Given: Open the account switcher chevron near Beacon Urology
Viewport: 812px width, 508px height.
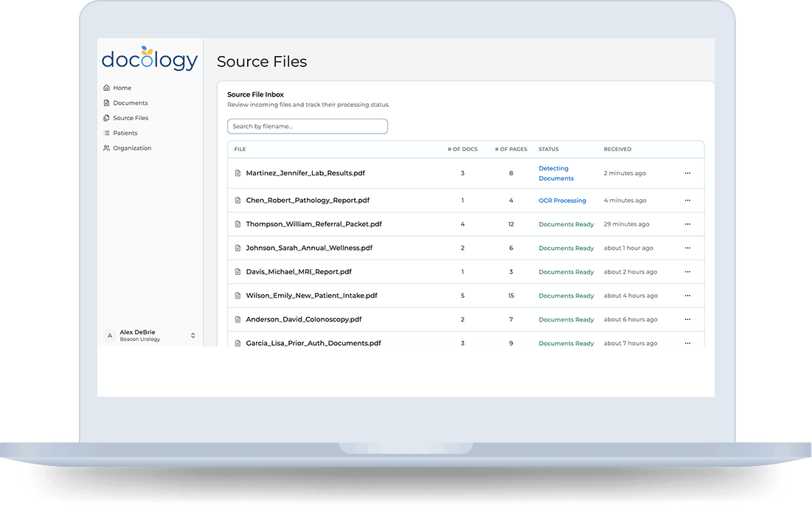Looking at the screenshot, I should tap(192, 335).
